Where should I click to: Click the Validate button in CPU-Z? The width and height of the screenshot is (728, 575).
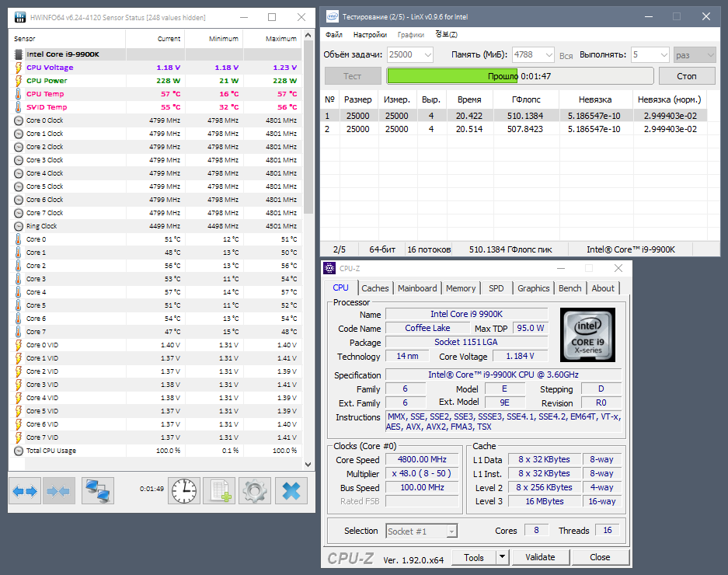click(540, 557)
